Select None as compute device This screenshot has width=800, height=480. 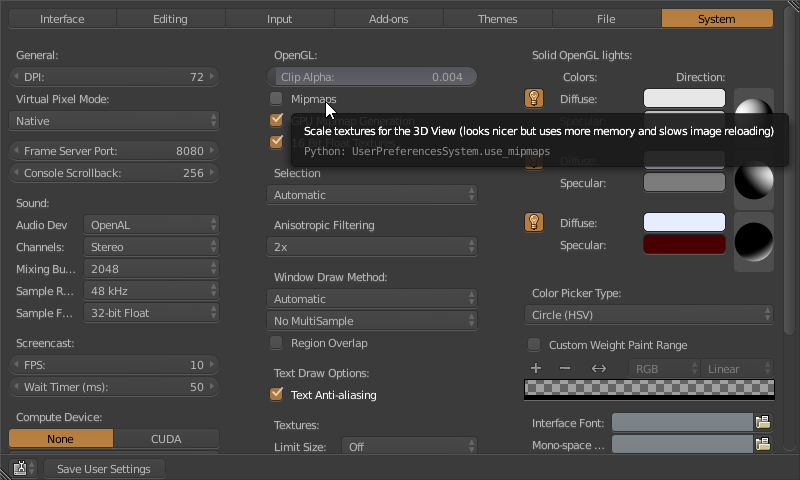[x=61, y=439]
